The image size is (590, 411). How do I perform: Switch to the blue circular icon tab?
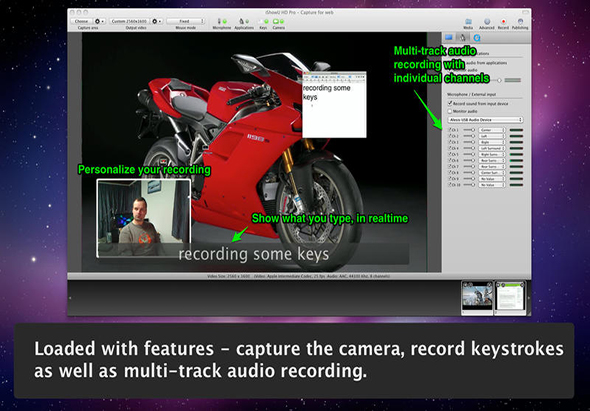click(x=477, y=38)
